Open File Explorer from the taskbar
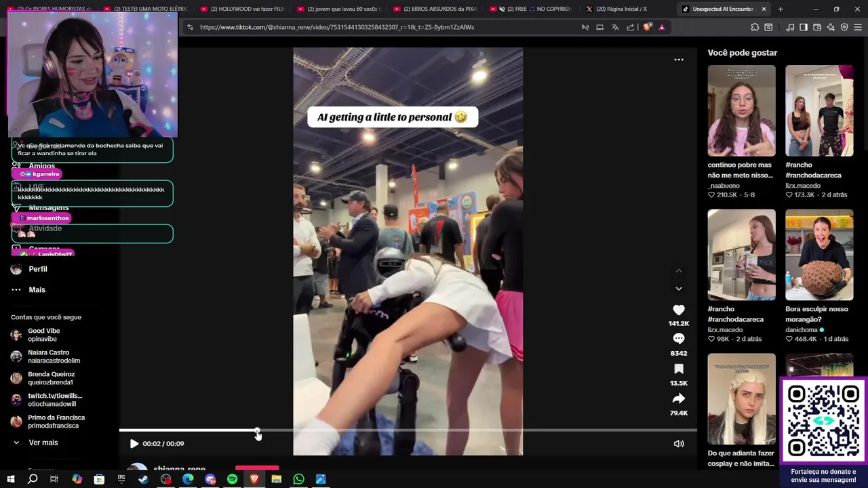 click(276, 479)
